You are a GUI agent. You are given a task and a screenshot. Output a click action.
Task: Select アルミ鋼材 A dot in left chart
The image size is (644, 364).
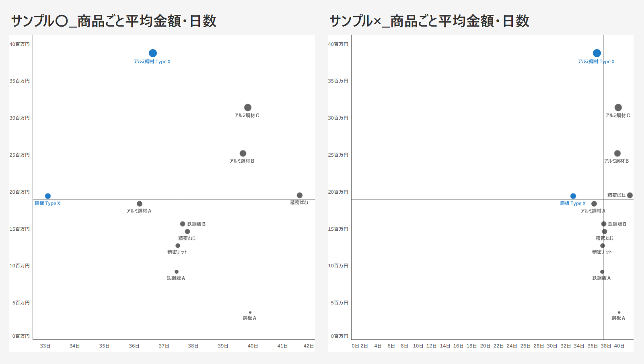click(x=140, y=204)
